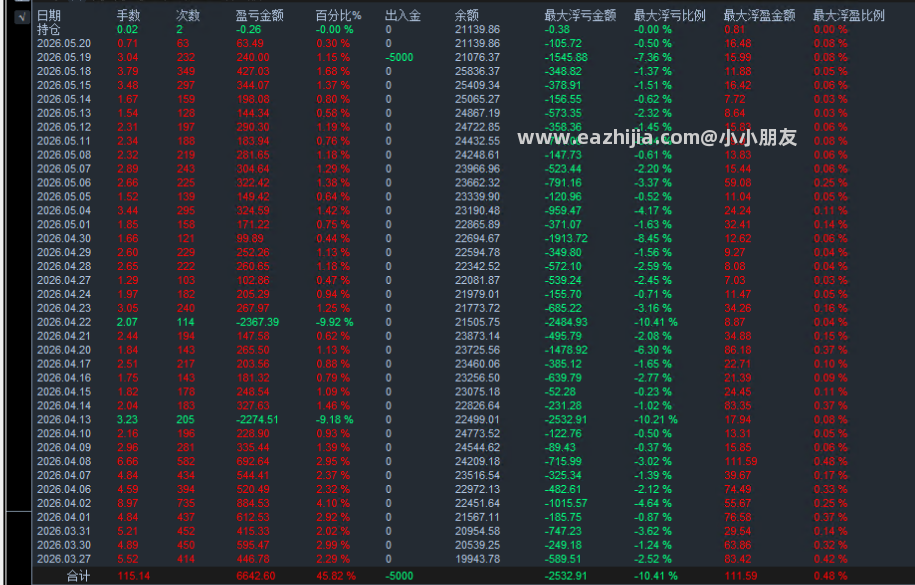Click the 最大浮盈比例 column header
915x585 pixels.
(x=849, y=16)
